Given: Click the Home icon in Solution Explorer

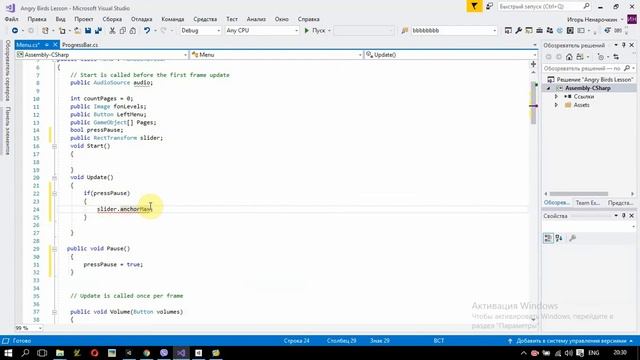Looking at the screenshot, I should click(x=569, y=57).
